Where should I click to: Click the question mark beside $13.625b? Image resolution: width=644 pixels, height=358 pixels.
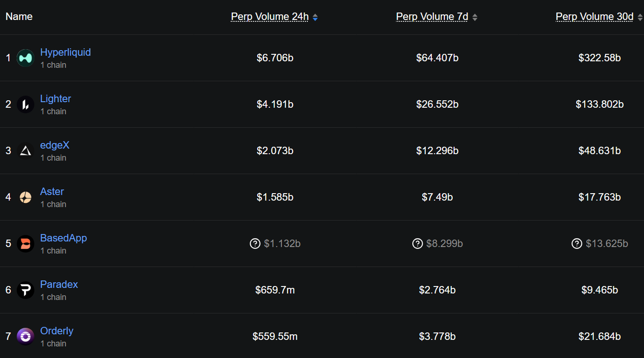577,243
